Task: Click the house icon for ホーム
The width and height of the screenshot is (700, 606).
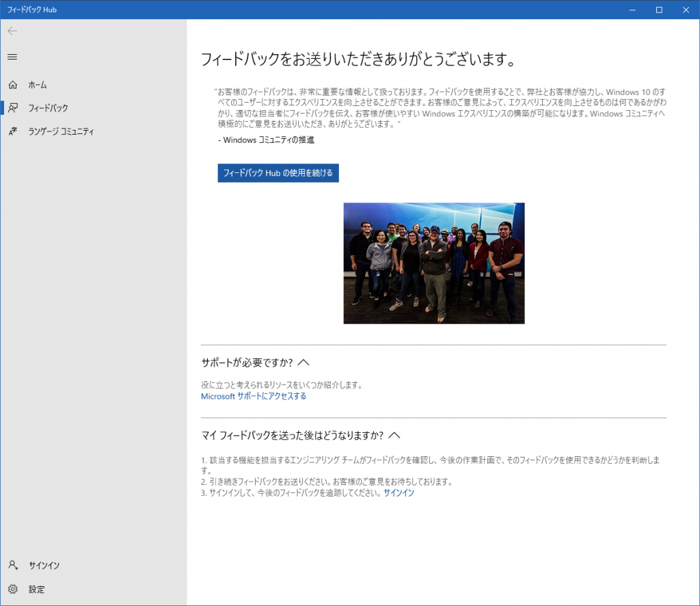Action: pos(12,85)
